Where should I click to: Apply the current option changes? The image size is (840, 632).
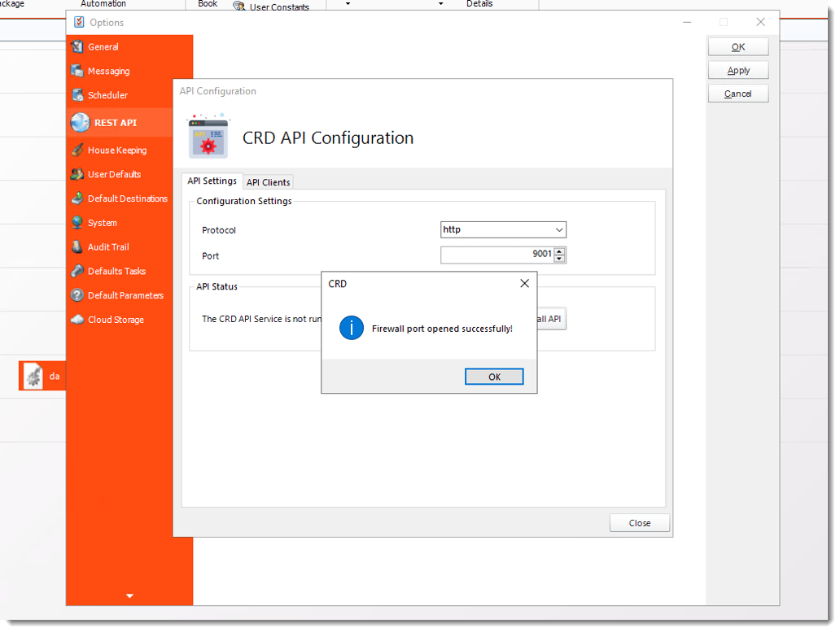click(x=737, y=70)
